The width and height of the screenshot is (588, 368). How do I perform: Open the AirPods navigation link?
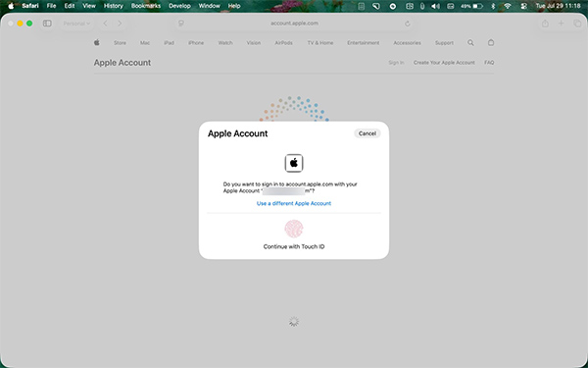(x=283, y=43)
